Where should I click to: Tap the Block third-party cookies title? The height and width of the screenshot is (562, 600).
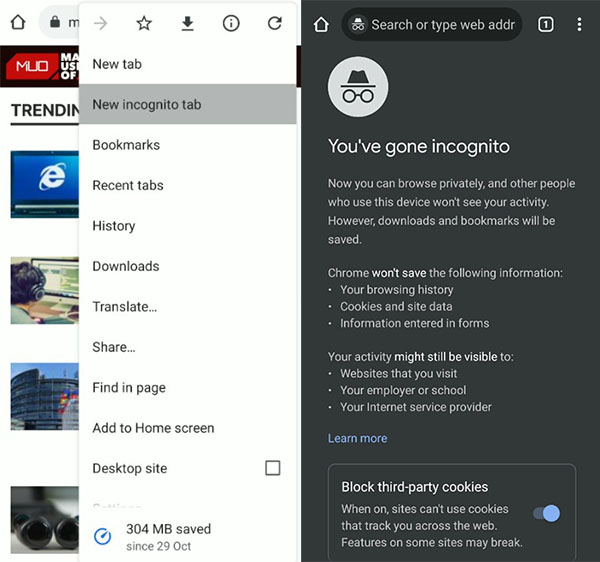(x=415, y=487)
